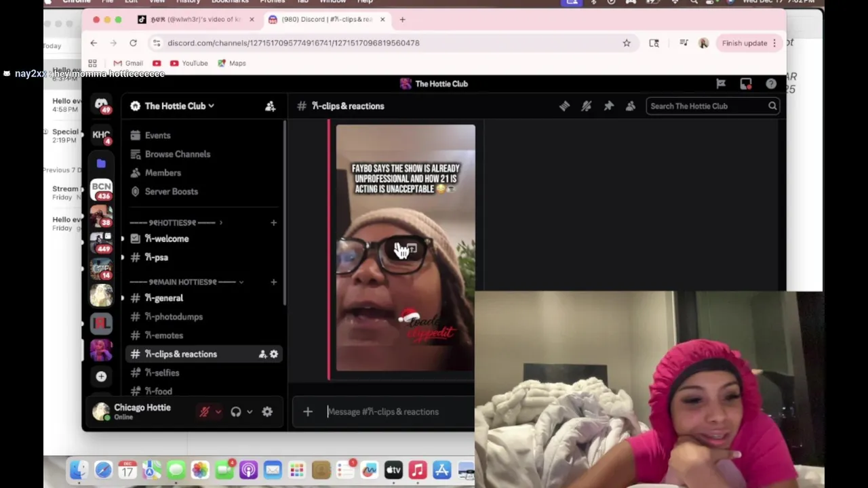Open The Hottie Club server dropdown

coord(180,106)
